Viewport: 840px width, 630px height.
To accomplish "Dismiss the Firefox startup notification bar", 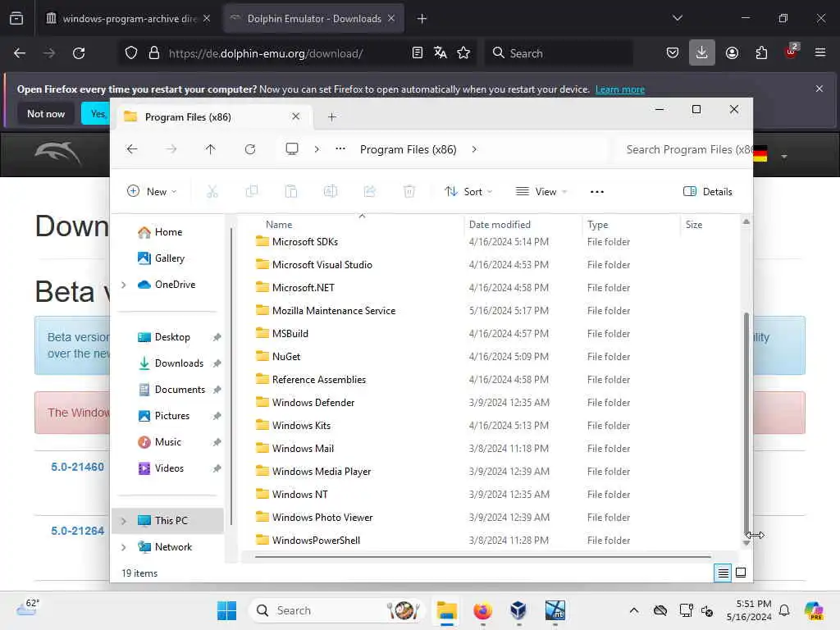I will (819, 89).
